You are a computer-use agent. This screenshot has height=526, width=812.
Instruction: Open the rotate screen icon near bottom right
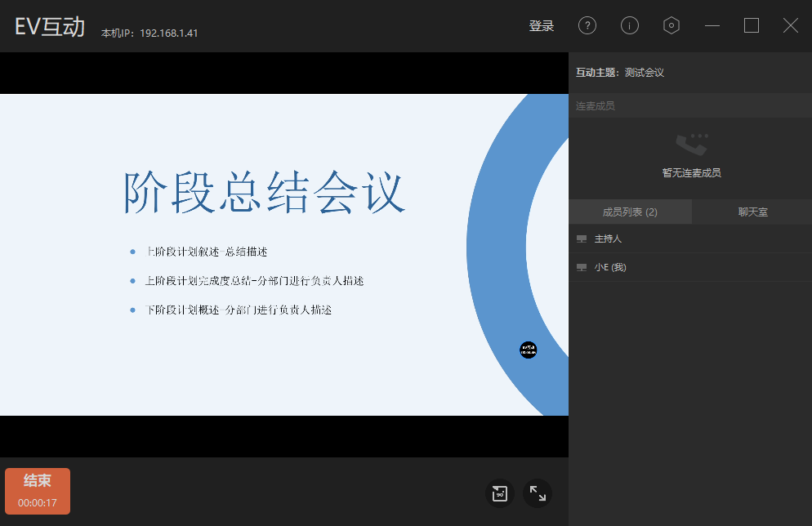coord(501,493)
